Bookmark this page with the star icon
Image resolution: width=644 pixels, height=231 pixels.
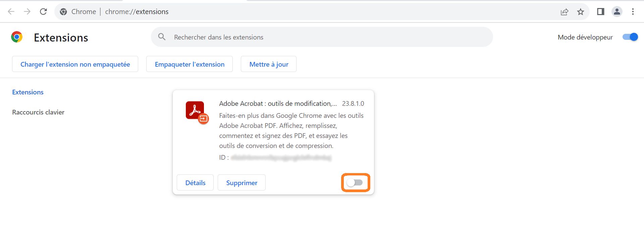(x=580, y=12)
